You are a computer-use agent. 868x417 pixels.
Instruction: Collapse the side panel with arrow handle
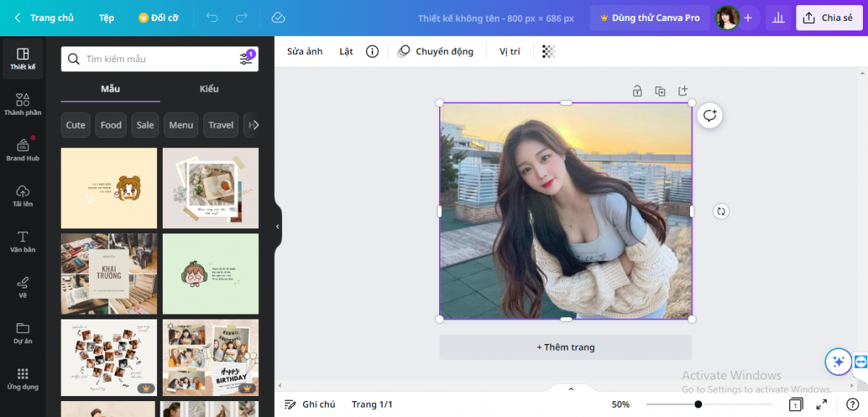point(277,226)
